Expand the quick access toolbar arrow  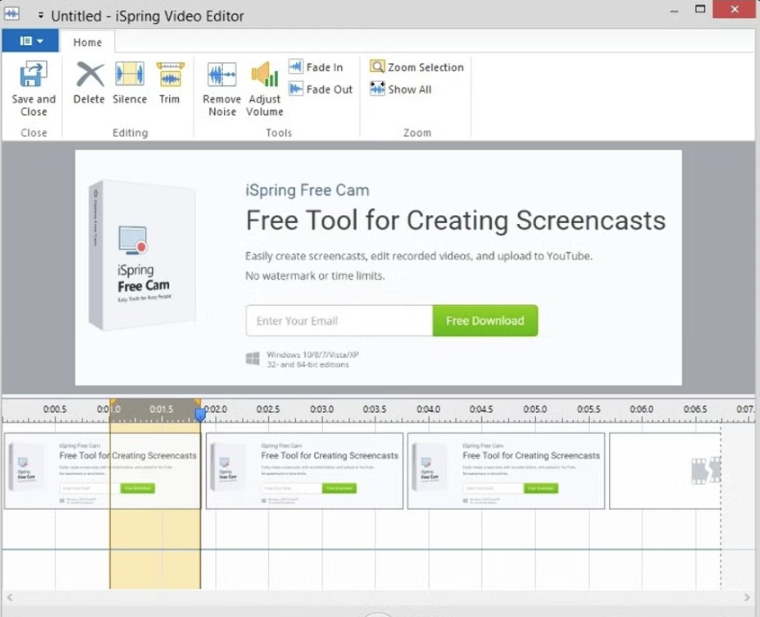click(41, 16)
